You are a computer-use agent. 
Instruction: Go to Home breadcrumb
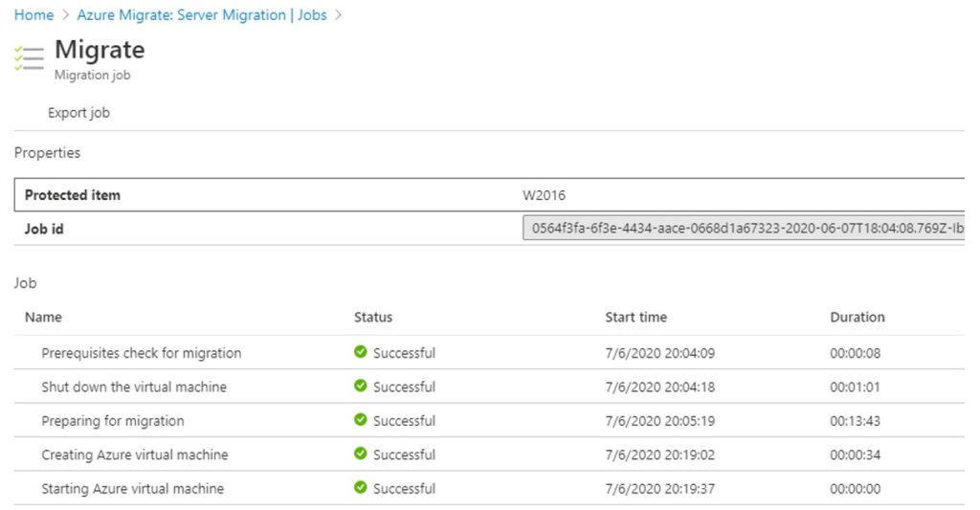[x=33, y=15]
